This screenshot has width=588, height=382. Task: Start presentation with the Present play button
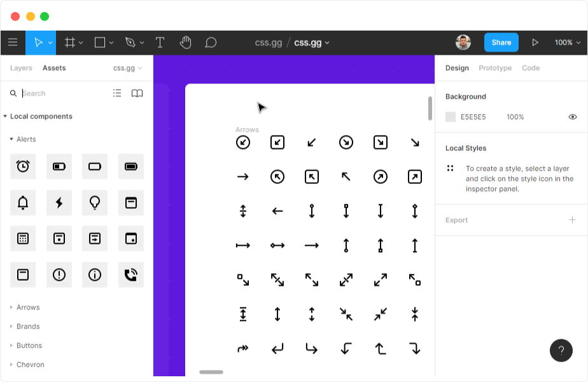535,43
